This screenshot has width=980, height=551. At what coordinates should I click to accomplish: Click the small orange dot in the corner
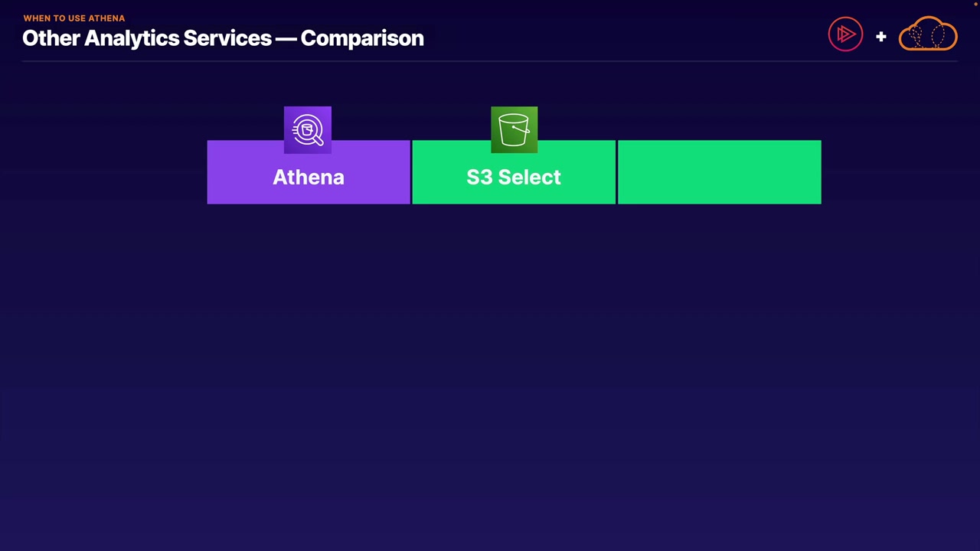click(x=976, y=4)
